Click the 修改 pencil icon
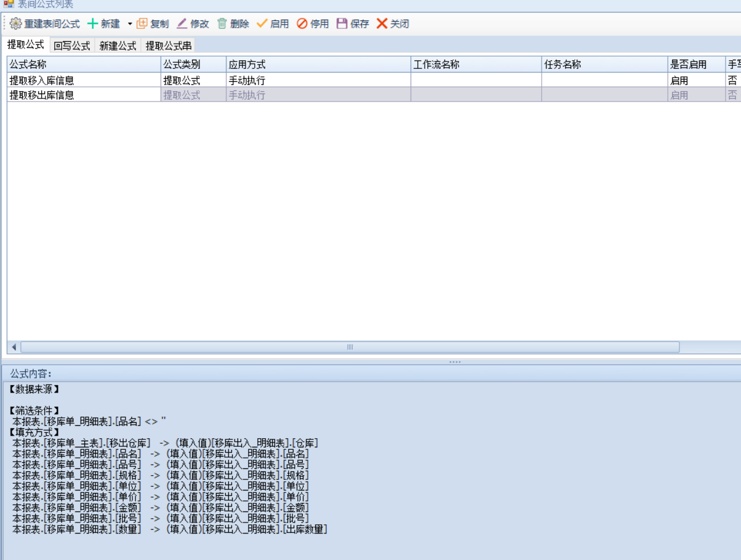741x560 pixels. (182, 24)
